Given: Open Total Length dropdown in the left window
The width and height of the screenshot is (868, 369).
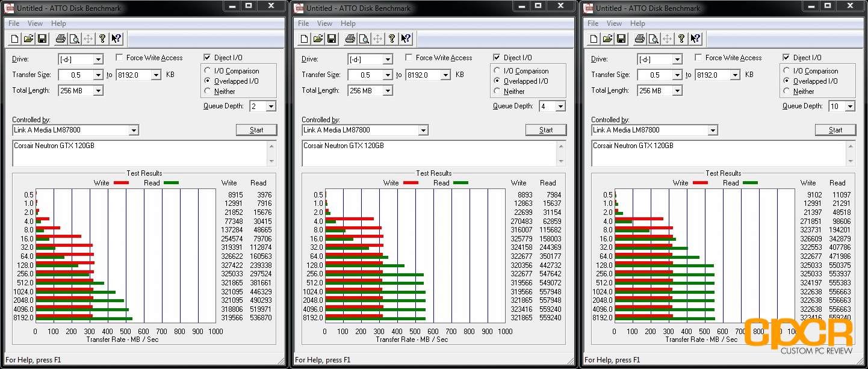Looking at the screenshot, I should (x=98, y=91).
